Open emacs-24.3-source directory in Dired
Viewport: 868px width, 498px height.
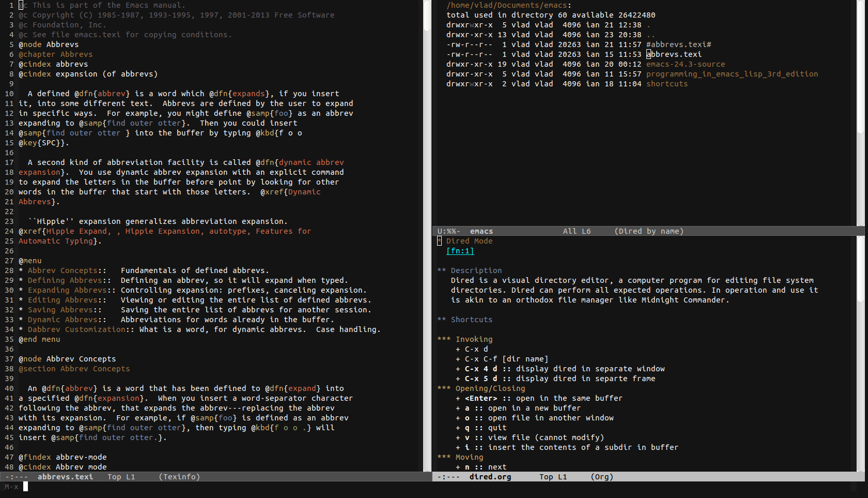click(x=686, y=64)
